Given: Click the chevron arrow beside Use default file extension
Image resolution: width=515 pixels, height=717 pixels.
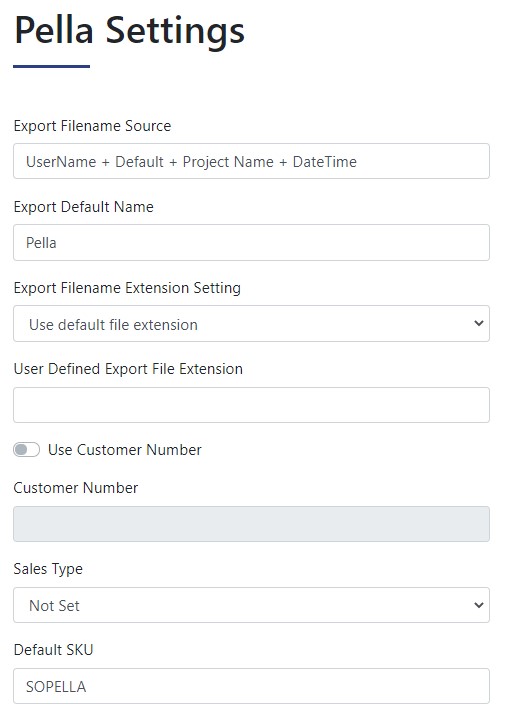Looking at the screenshot, I should pyautogui.click(x=478, y=323).
